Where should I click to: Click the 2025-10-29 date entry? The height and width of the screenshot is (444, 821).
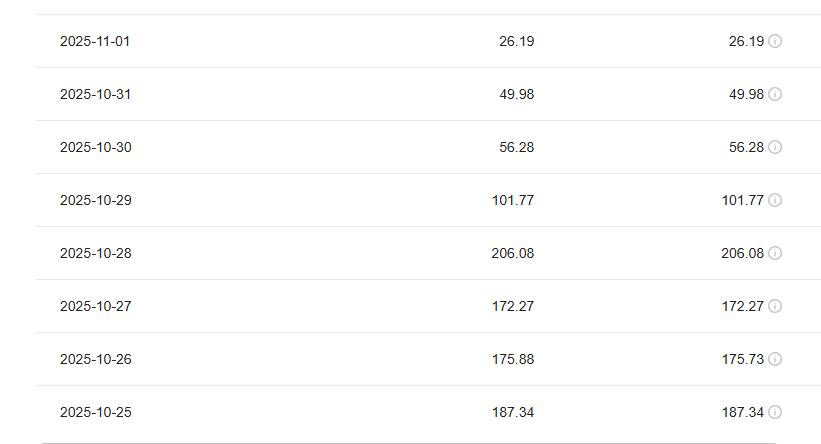tap(95, 200)
